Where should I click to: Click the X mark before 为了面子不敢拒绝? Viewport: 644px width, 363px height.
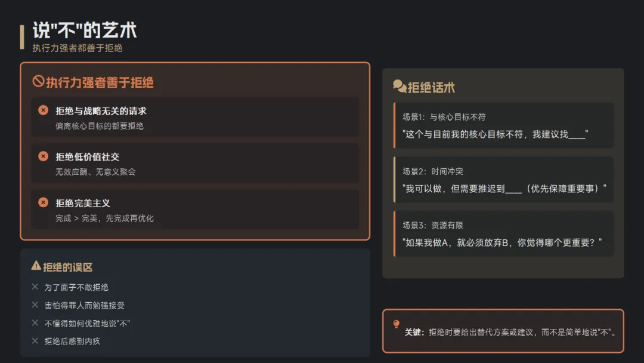pyautogui.click(x=35, y=287)
